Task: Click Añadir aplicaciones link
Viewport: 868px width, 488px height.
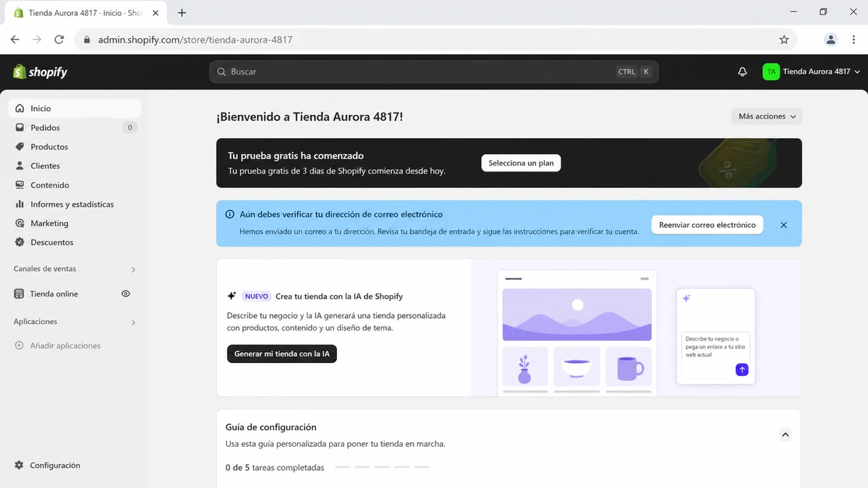Action: coord(65,346)
